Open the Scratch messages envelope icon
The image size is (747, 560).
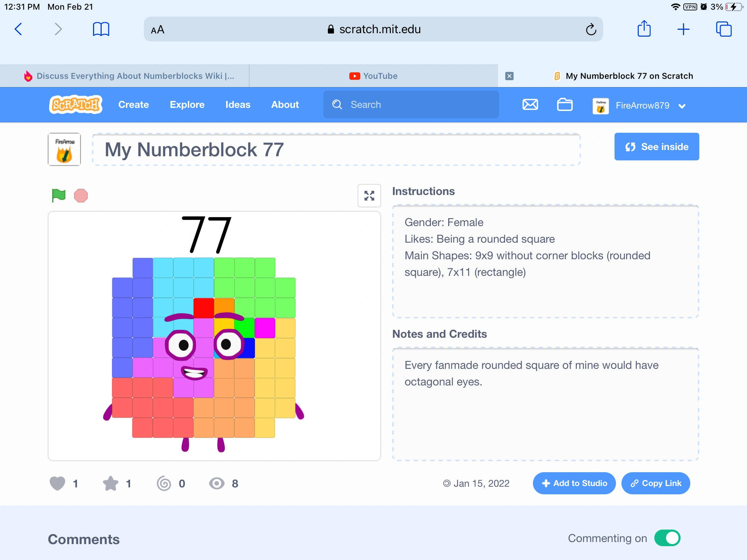[529, 105]
